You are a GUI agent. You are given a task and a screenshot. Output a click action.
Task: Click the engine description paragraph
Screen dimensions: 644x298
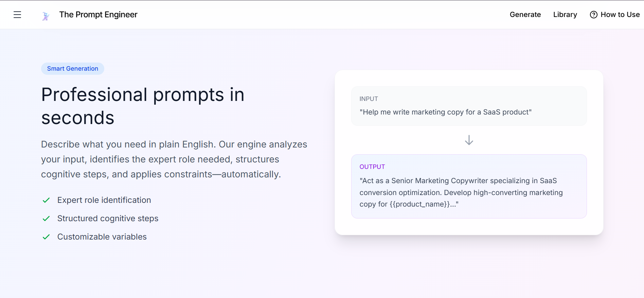[174, 159]
